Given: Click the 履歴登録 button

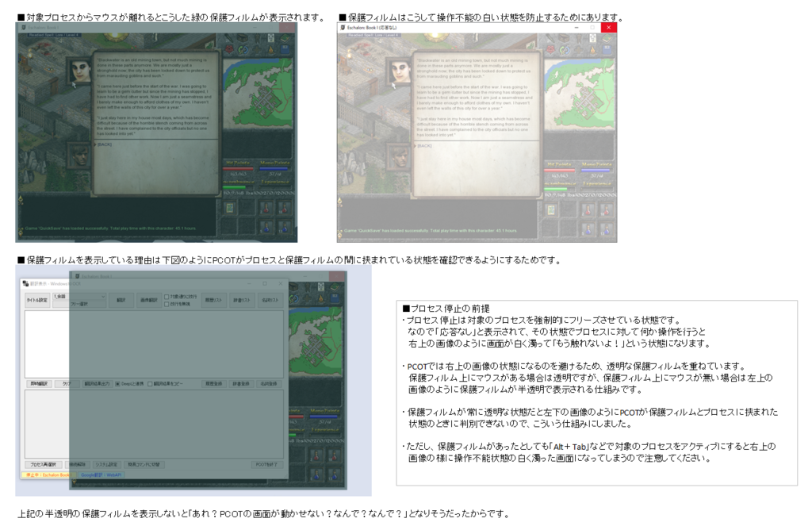Looking at the screenshot, I should [x=214, y=384].
